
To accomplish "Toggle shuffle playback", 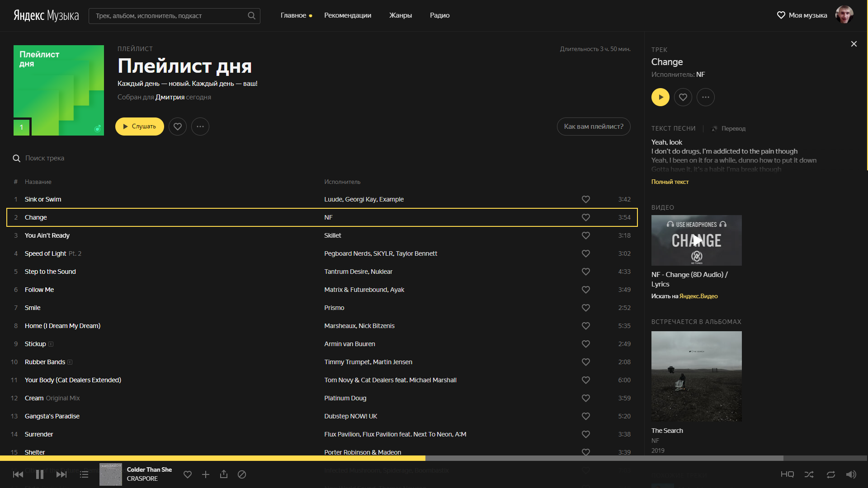I will click(x=809, y=474).
